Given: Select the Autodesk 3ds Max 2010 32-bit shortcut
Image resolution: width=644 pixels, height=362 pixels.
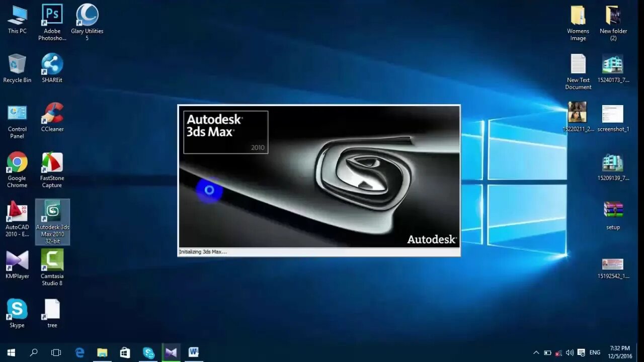Looking at the screenshot, I should click(52, 222).
